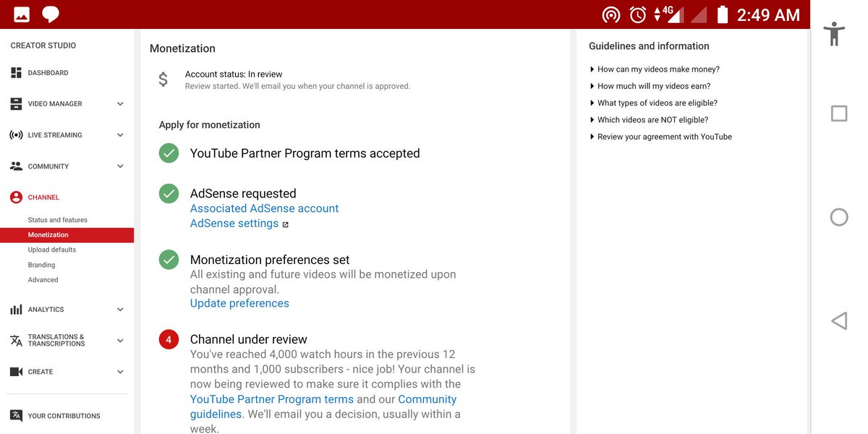Viewport: 868px width, 434px height.
Task: Click 'YouTube Partner Program terms accepted' text
Action: pos(305,153)
